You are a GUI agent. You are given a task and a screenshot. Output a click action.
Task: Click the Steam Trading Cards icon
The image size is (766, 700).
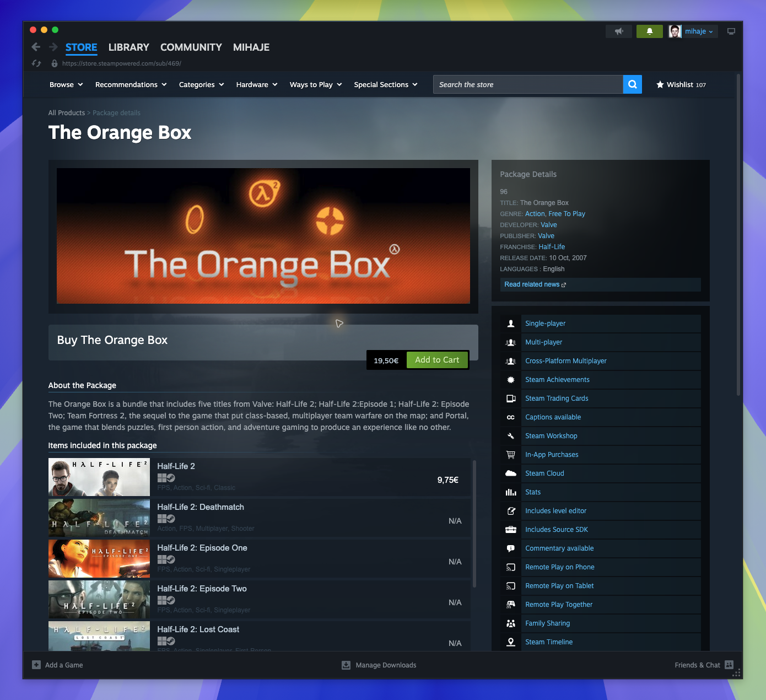511,399
